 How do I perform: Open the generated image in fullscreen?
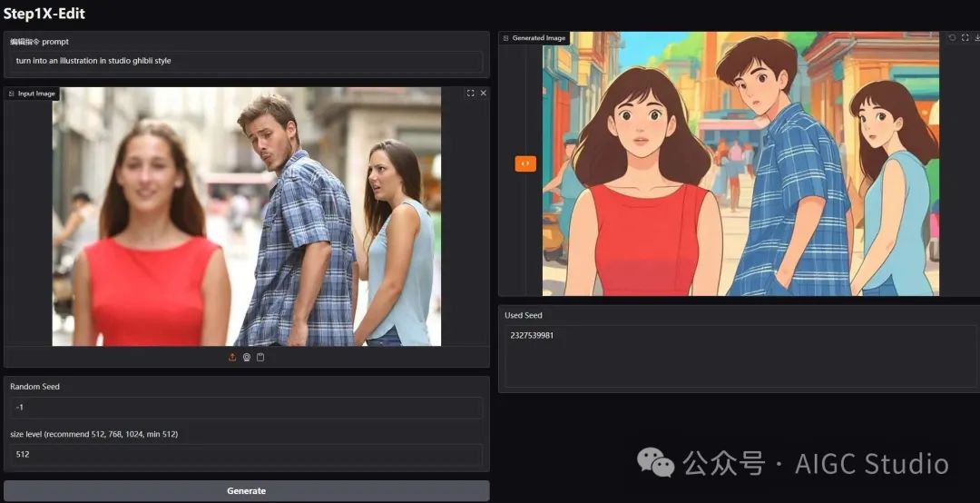point(965,38)
